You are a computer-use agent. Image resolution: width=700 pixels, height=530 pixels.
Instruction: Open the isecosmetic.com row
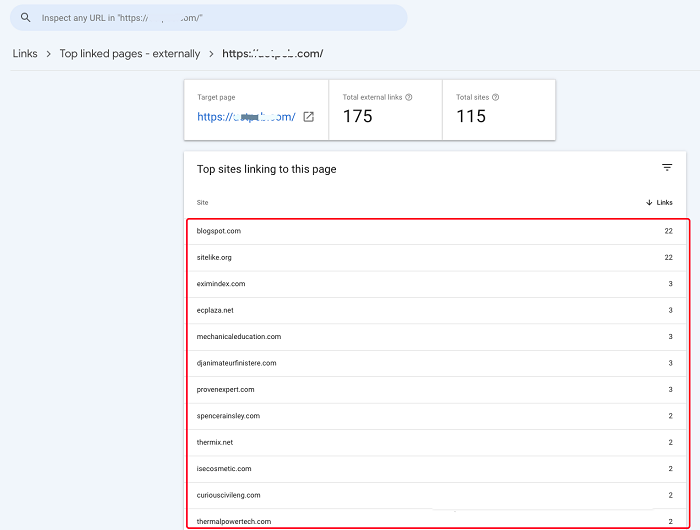[x=435, y=468]
